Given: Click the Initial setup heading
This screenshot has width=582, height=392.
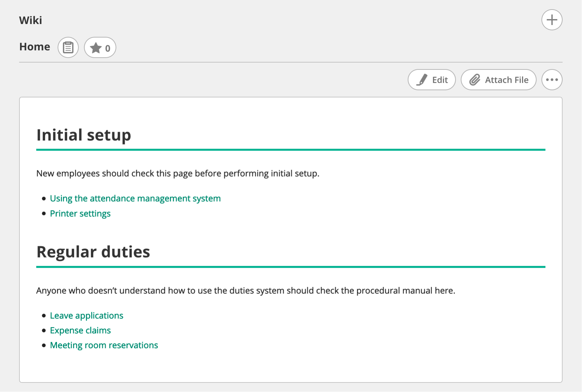Looking at the screenshot, I should pyautogui.click(x=84, y=135).
